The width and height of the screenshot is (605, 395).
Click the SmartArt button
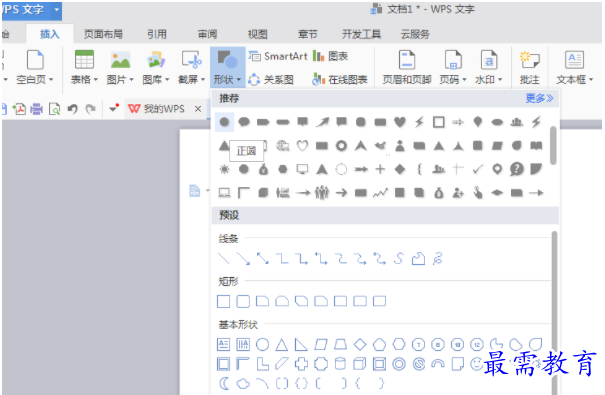[278, 56]
